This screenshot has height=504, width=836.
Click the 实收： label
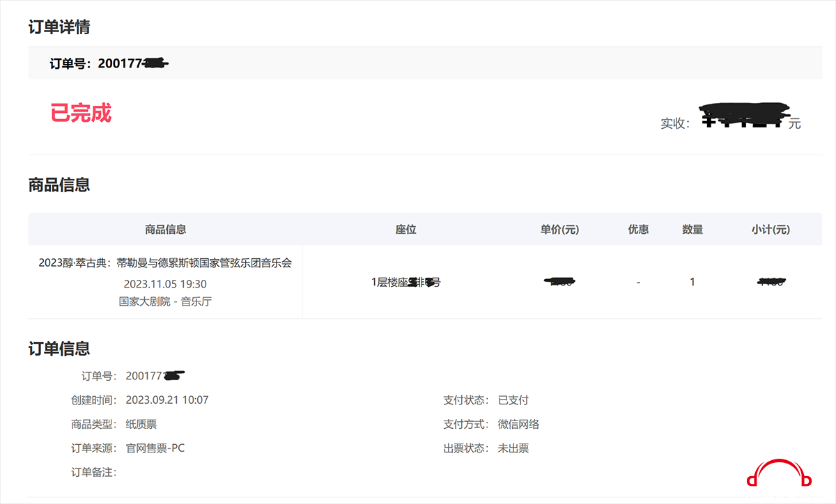pos(675,124)
